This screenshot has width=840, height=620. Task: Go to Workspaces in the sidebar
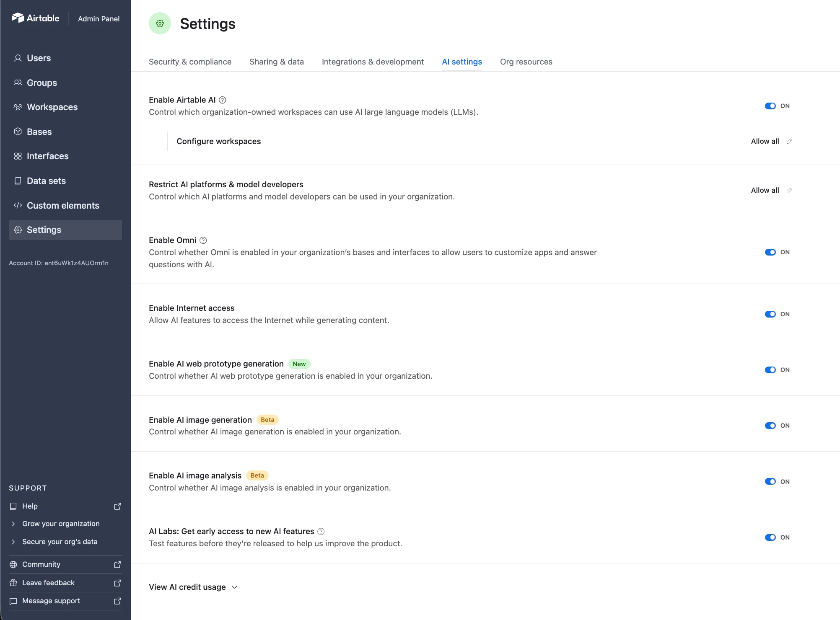click(x=52, y=107)
